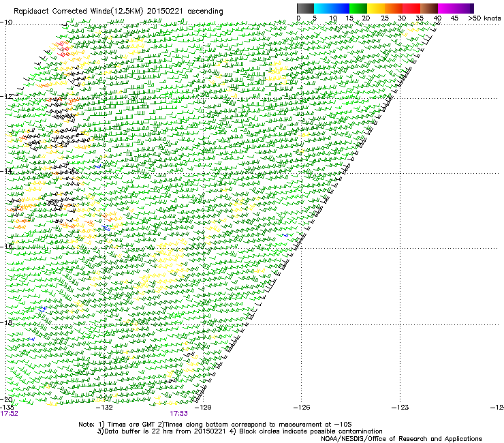The height and width of the screenshot is (443, 504).
Task: Click the purple '17:53' time label
Action: tap(178, 414)
